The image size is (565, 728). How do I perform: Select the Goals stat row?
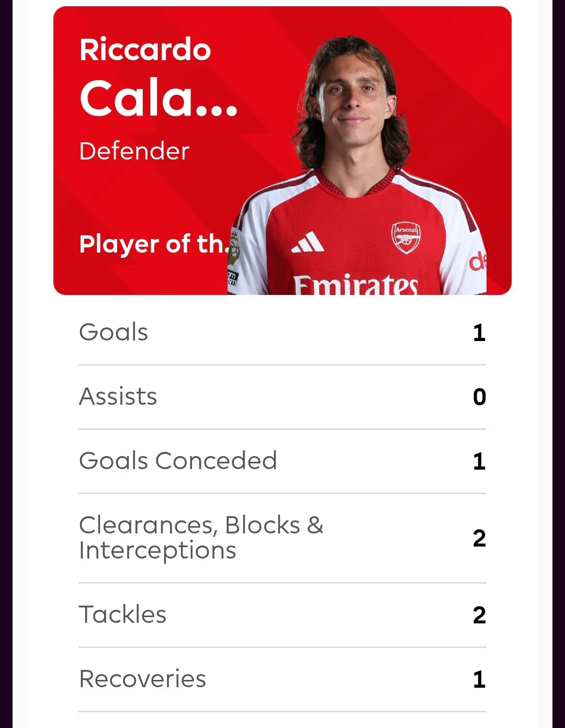click(x=282, y=333)
